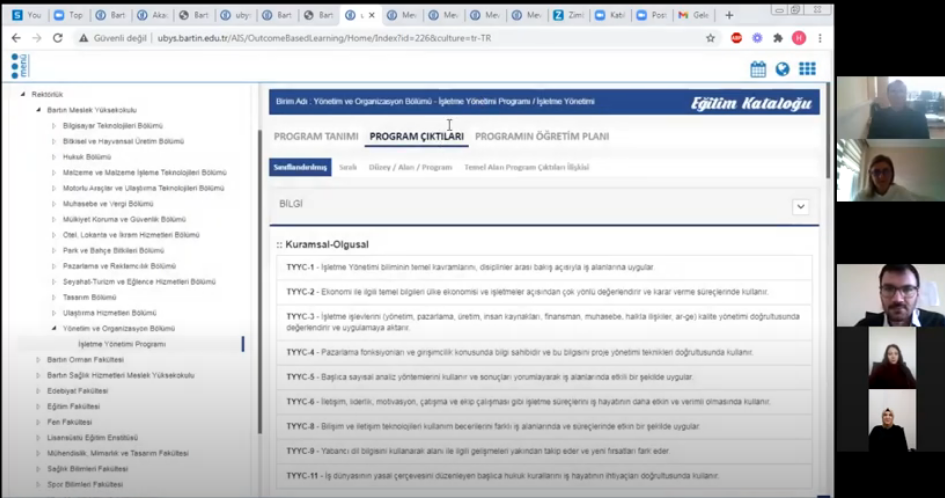
Task: Select İşletme Yönetimi Programı in the tree
Action: 121,344
